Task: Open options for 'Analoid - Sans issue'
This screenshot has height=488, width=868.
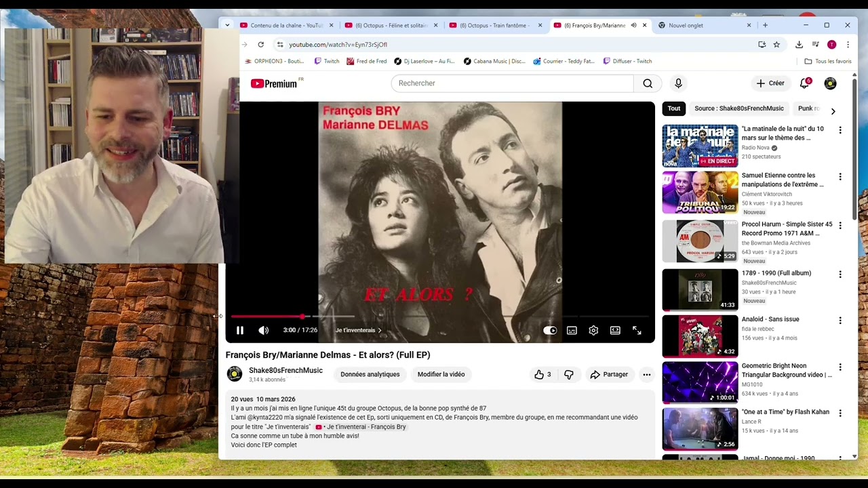Action: 840,321
